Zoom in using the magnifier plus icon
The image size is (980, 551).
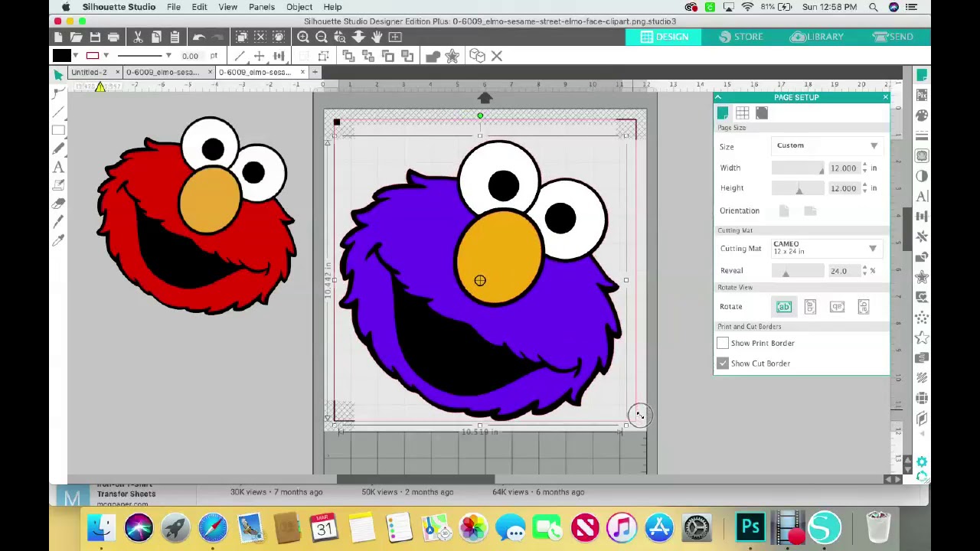click(x=303, y=37)
